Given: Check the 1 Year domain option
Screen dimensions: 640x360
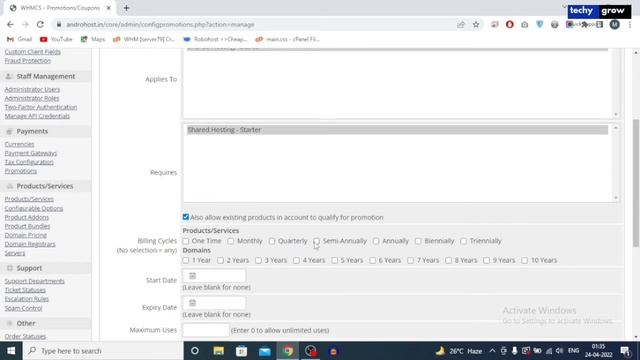Looking at the screenshot, I should pos(186,260).
